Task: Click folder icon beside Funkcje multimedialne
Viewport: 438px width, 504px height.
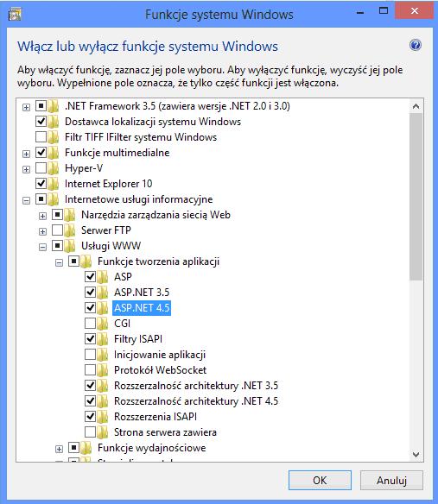Action: 53,153
